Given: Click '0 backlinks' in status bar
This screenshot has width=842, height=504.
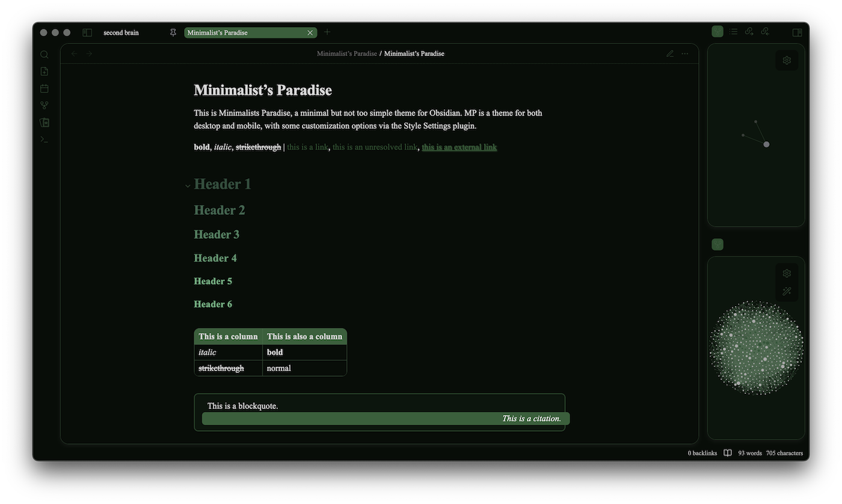Looking at the screenshot, I should (x=702, y=453).
